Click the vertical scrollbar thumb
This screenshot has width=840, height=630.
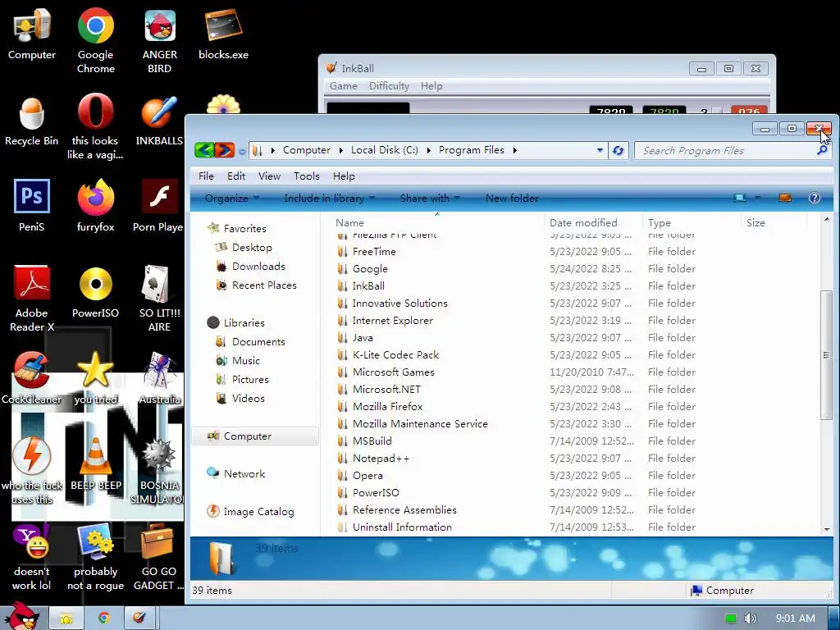pos(826,354)
